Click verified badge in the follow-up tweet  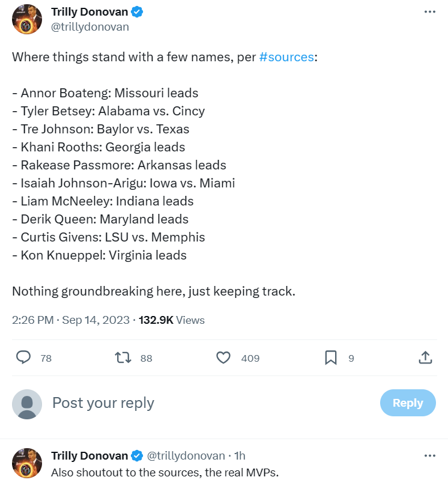138,455
